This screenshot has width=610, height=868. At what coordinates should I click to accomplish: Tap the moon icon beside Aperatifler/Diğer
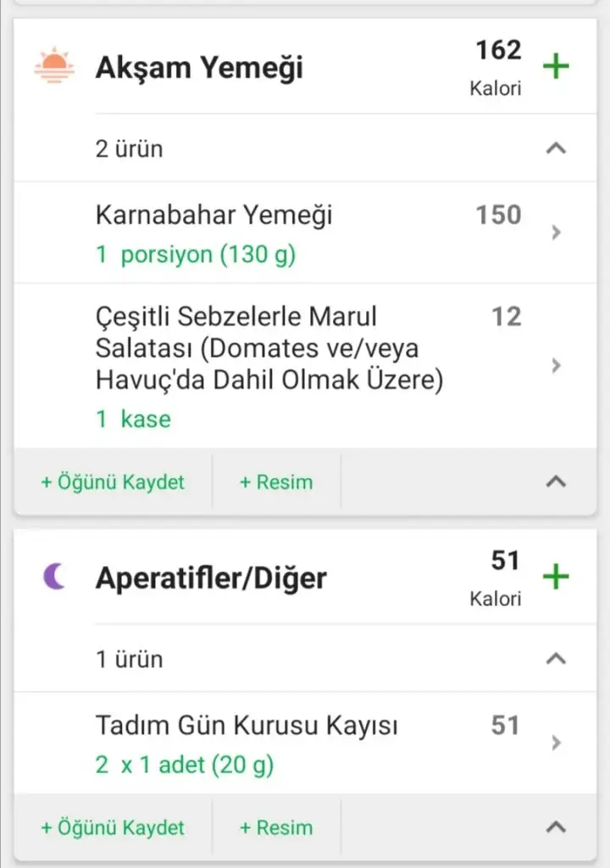click(x=54, y=577)
